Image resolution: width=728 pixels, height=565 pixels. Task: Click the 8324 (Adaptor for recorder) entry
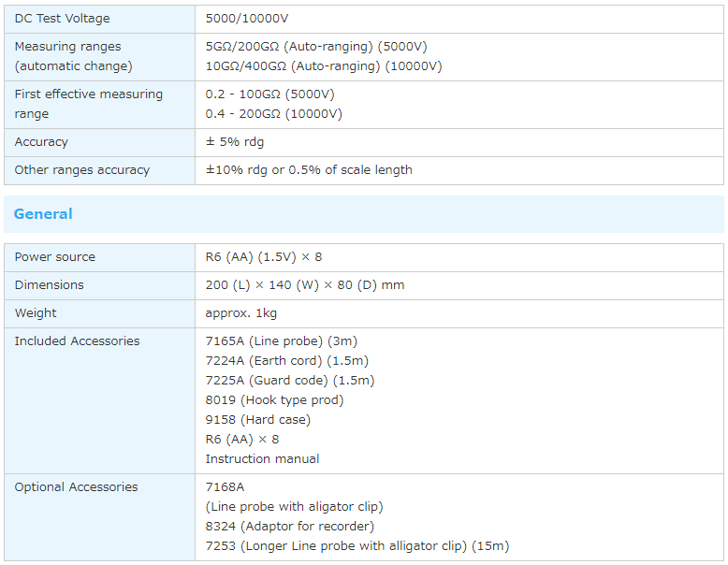(289, 527)
